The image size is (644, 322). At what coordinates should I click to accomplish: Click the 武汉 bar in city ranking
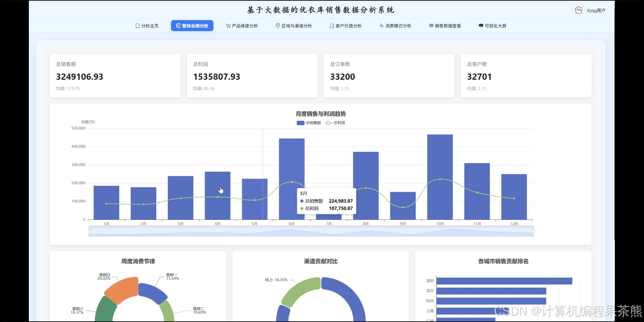click(x=491, y=291)
